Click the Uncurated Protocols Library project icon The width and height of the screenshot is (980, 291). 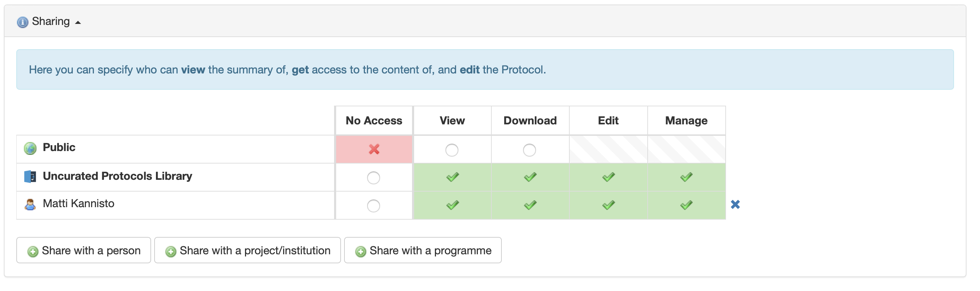click(30, 176)
